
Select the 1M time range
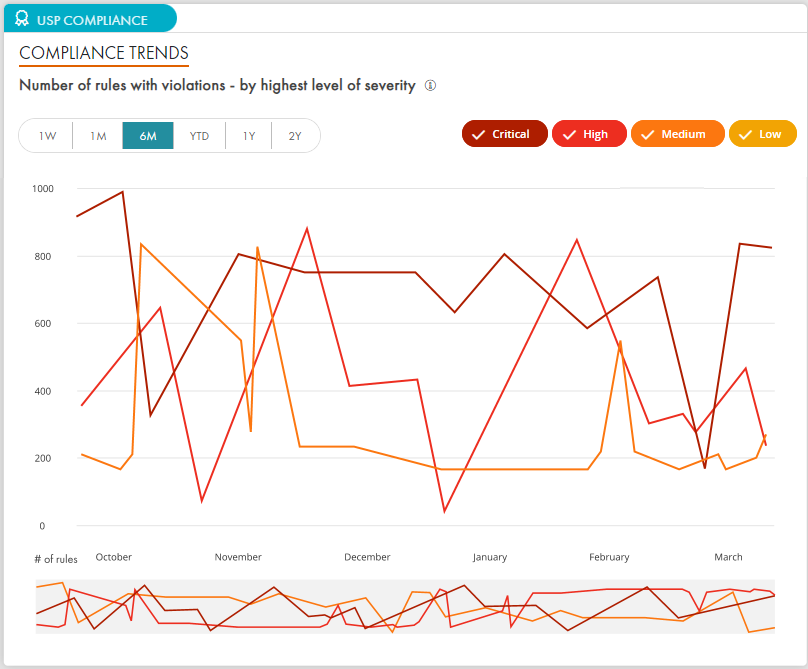(x=98, y=136)
